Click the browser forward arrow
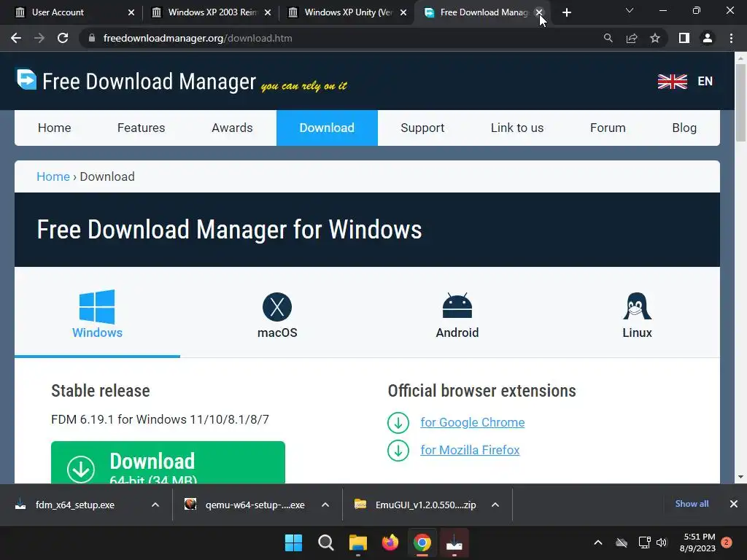Viewport: 747px width, 560px height. click(x=39, y=38)
